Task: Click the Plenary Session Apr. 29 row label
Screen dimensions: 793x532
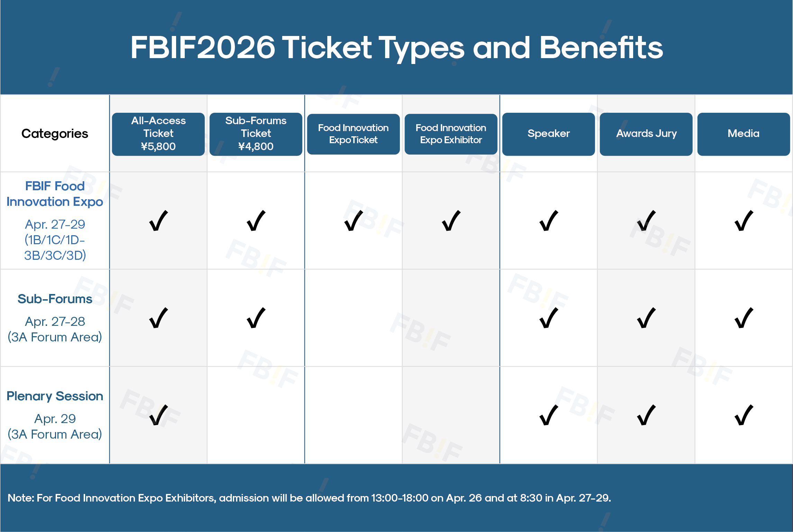Action: [x=55, y=415]
